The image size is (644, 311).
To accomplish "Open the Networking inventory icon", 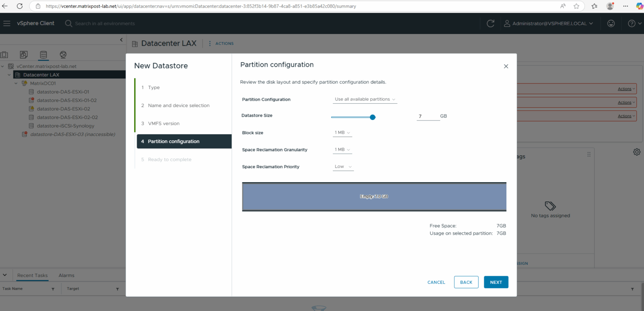I will point(63,55).
